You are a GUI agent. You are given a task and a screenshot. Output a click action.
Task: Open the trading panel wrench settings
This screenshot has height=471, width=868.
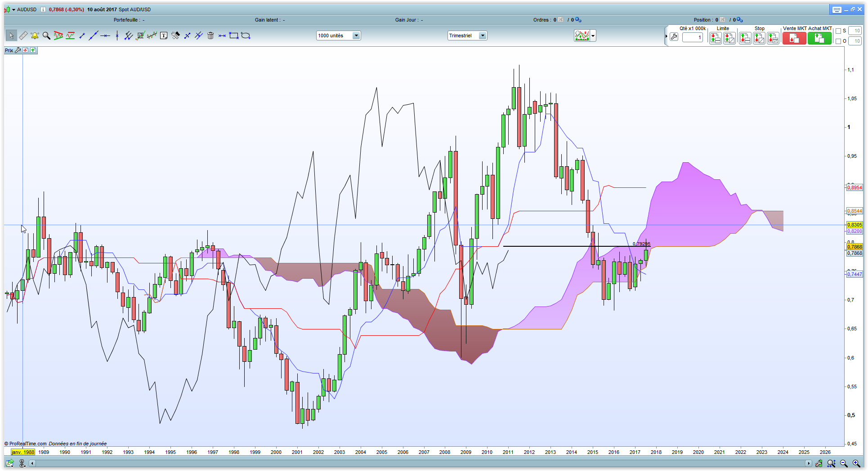coord(674,37)
